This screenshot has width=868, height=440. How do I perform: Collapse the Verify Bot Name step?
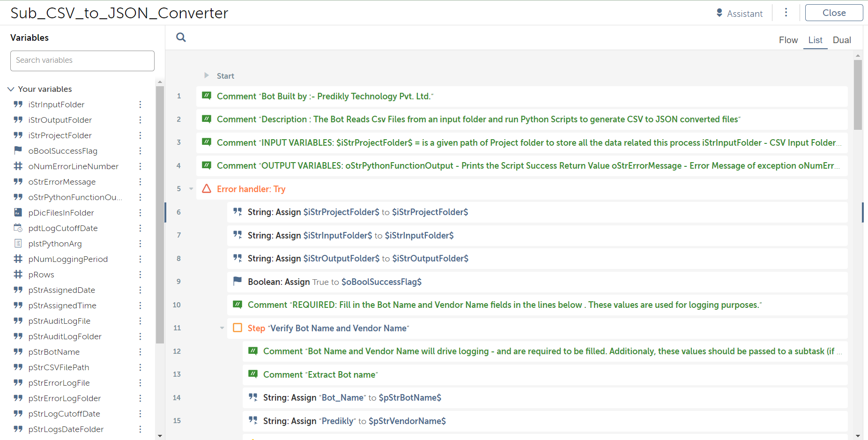click(x=222, y=328)
